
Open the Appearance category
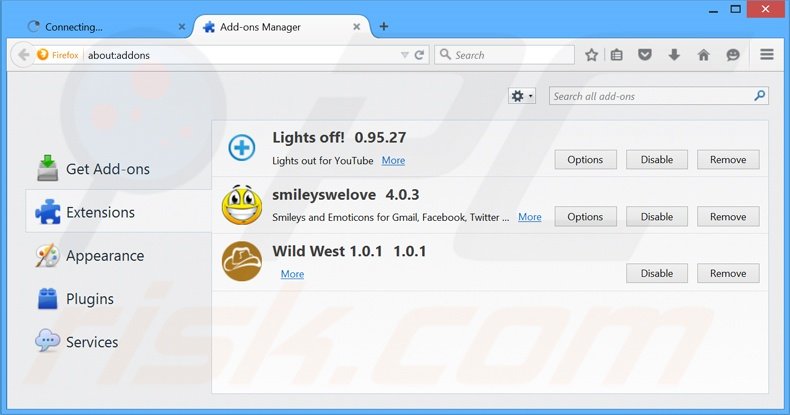coord(118,255)
